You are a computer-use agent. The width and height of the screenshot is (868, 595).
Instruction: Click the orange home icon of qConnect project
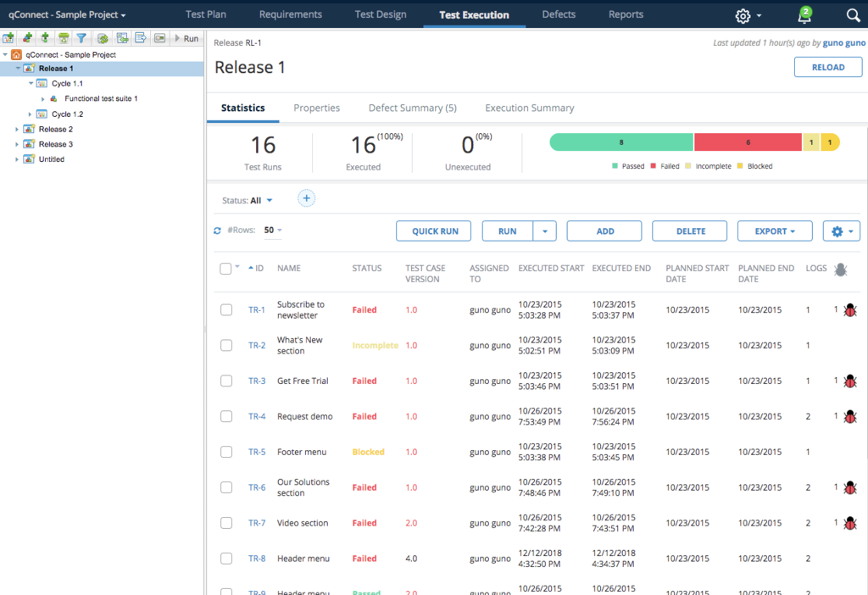(17, 54)
